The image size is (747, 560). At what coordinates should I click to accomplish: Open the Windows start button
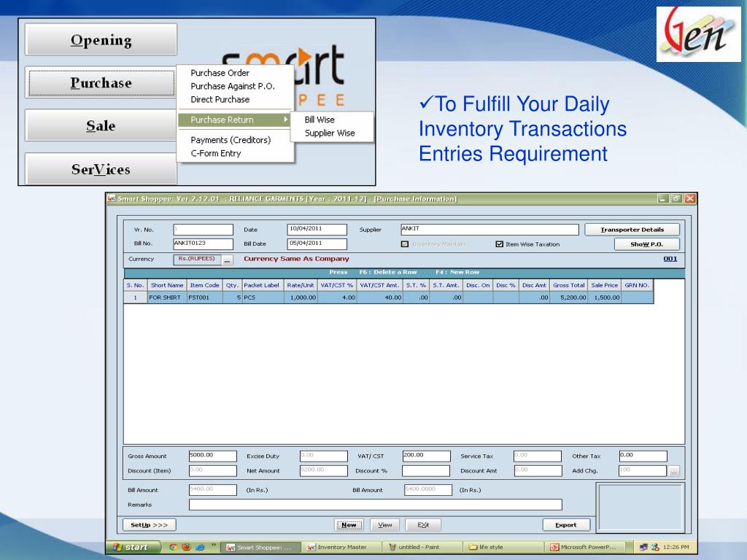(x=134, y=547)
